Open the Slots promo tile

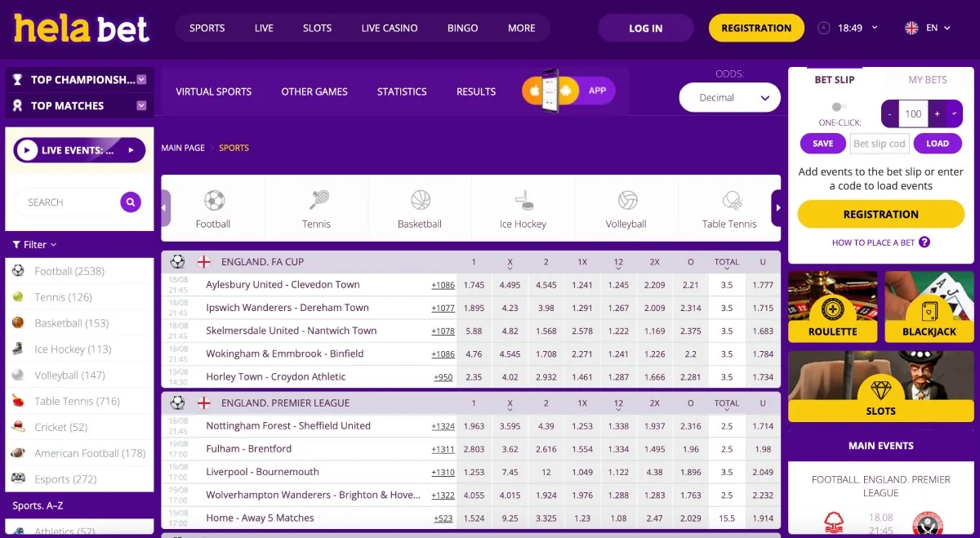(880, 387)
